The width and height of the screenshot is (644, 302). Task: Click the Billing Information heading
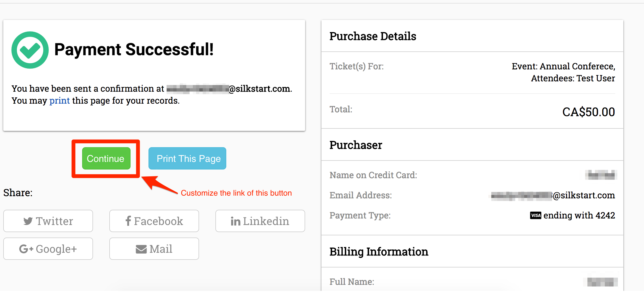(x=379, y=252)
